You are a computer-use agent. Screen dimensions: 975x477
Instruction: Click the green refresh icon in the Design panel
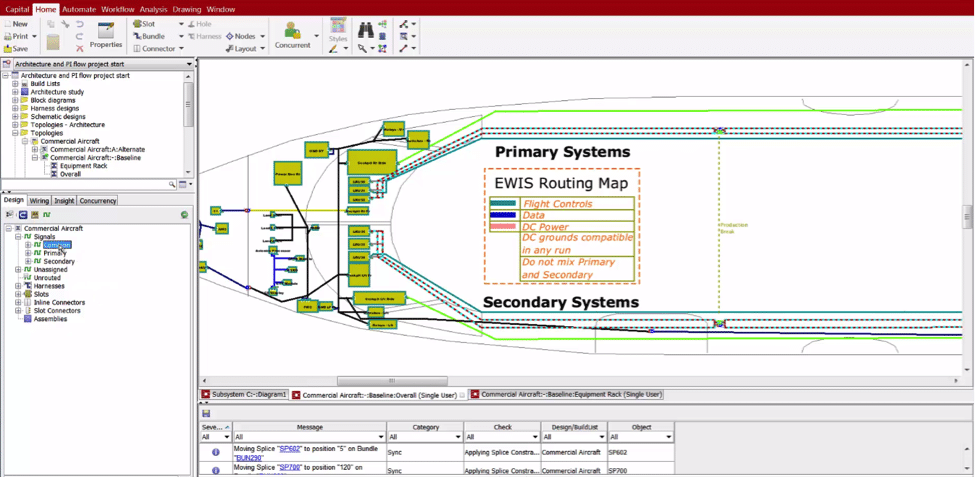pos(184,215)
